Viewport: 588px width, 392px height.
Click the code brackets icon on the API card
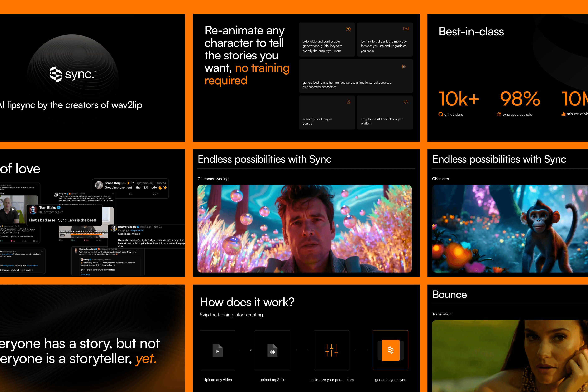(406, 102)
